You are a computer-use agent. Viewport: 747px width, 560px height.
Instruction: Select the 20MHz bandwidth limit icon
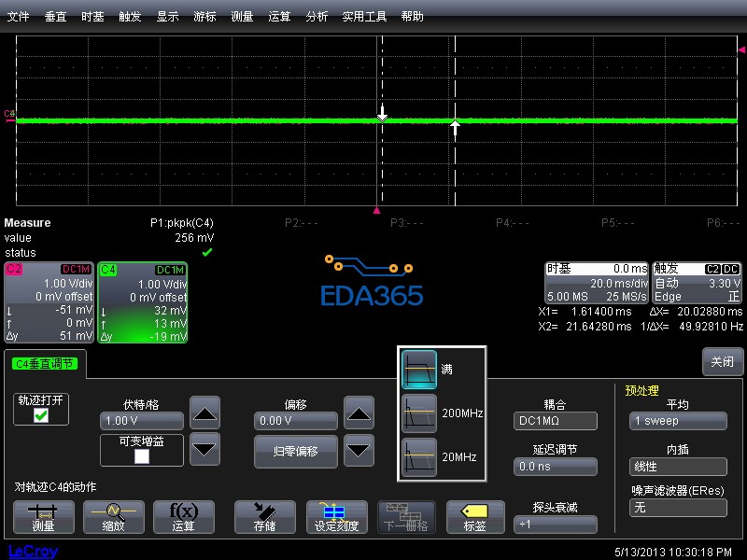point(419,457)
